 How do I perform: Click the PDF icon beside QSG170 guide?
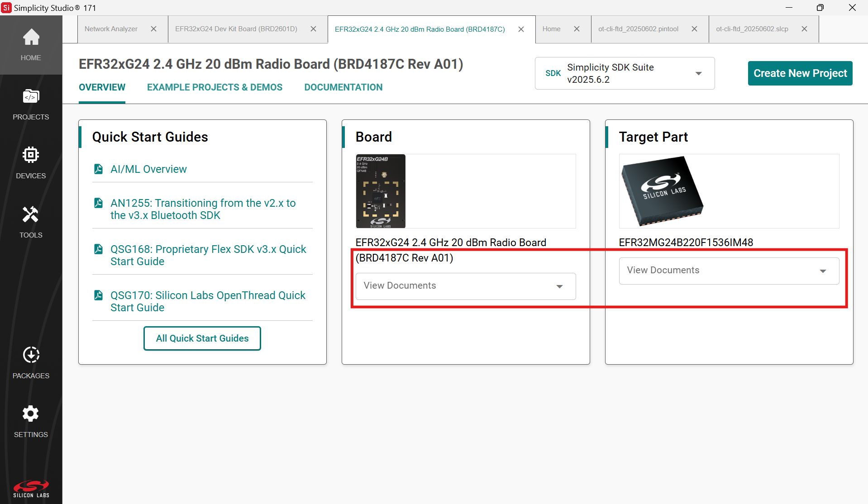98,295
